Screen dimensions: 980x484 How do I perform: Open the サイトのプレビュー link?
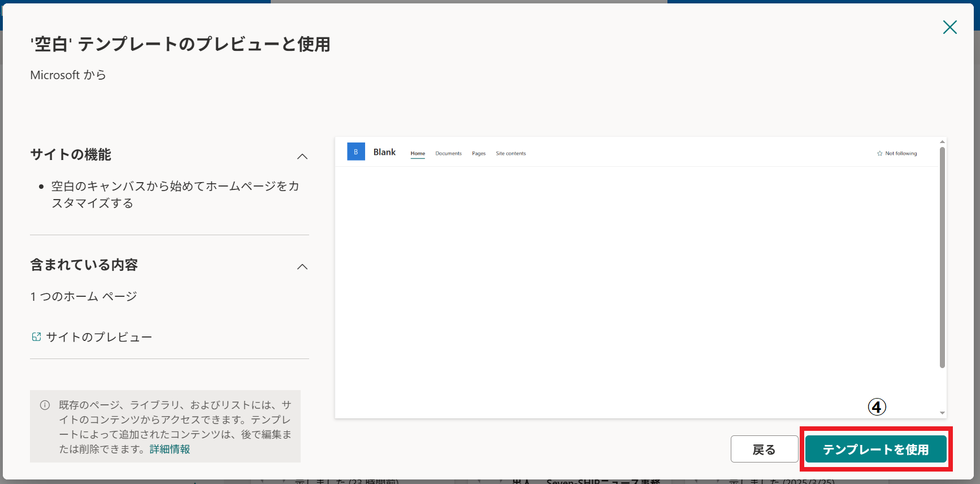pyautogui.click(x=99, y=337)
